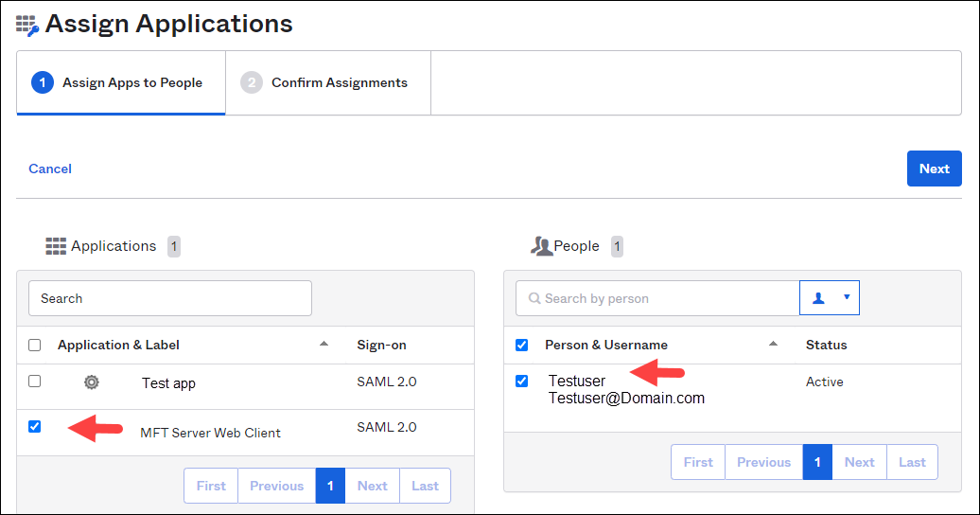Uncheck the MFT Server Web Client checkbox
980x515 pixels.
pos(35,427)
